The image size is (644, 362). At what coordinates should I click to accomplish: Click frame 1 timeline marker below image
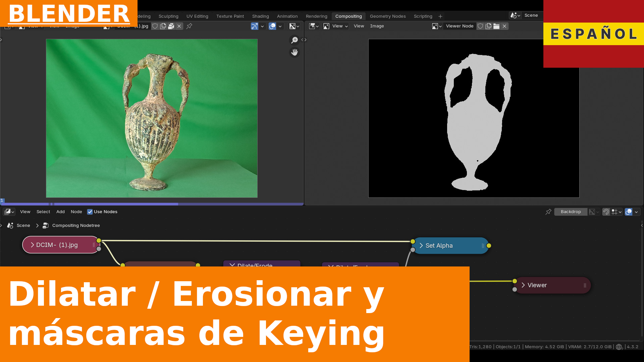click(2, 200)
